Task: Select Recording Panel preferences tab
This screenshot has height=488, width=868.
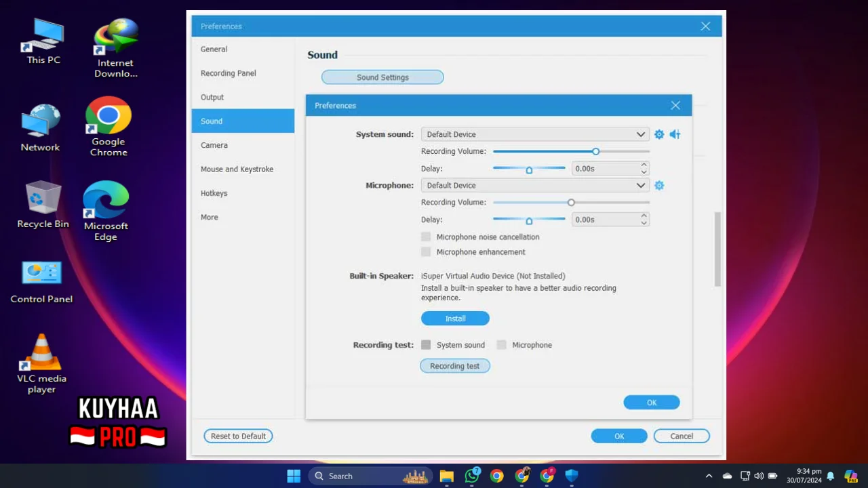Action: pyautogui.click(x=243, y=73)
